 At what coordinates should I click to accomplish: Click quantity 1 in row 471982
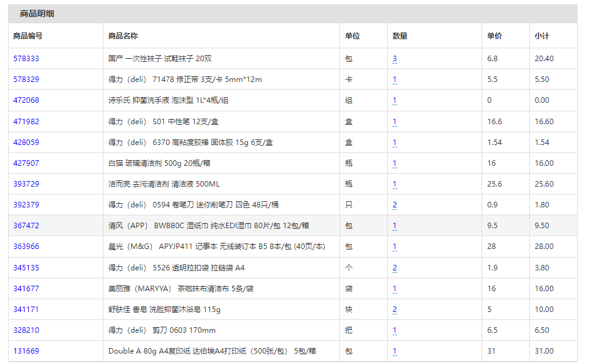click(395, 122)
